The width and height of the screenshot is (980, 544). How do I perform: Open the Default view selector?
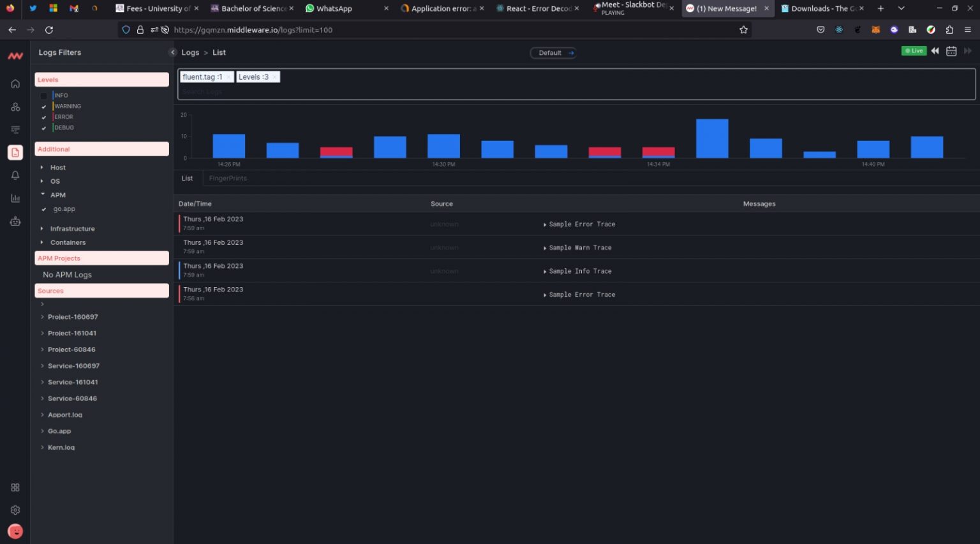553,52
